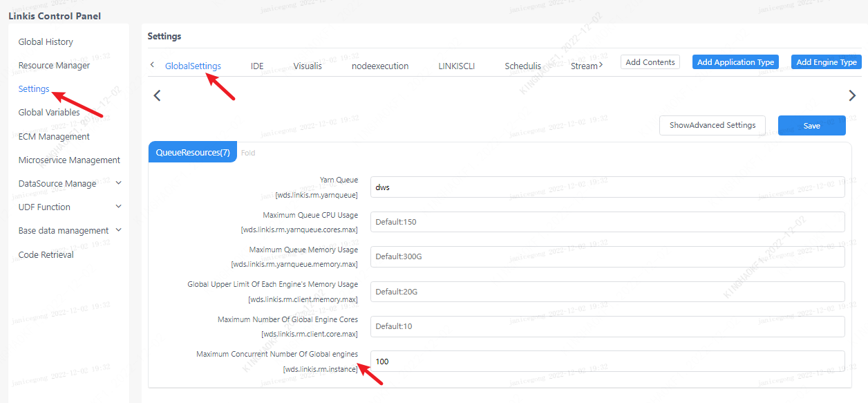Switch to the IDE tab
The image size is (868, 403).
(x=257, y=66)
